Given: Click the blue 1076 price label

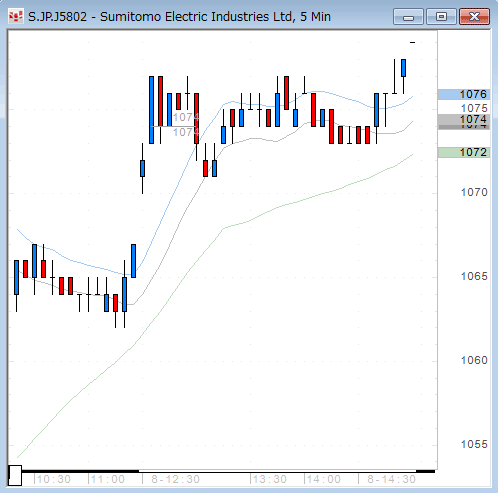Looking at the screenshot, I should tap(464, 94).
